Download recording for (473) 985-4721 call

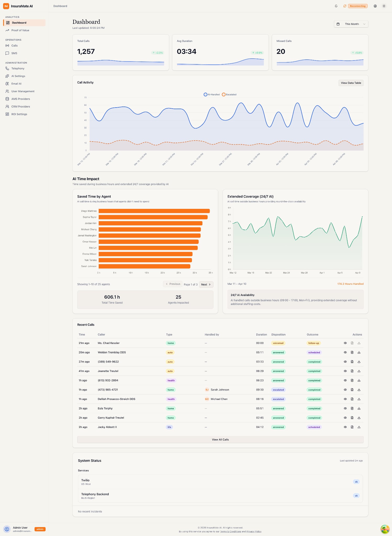(x=359, y=390)
